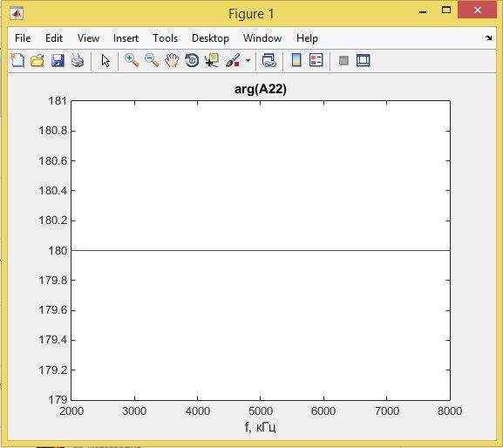The width and height of the screenshot is (503, 448).
Task: Toggle the Data Cursor tool
Action: pyautogui.click(x=212, y=60)
